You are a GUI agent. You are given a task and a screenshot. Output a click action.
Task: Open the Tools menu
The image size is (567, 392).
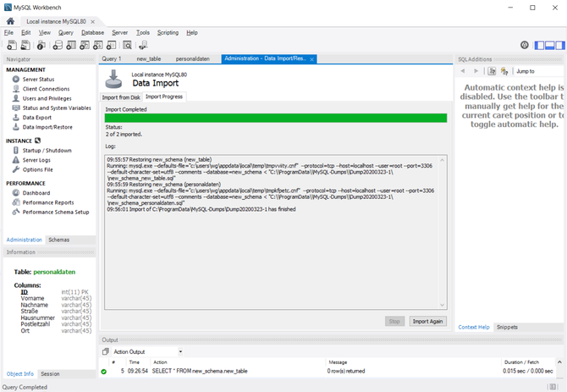point(143,32)
